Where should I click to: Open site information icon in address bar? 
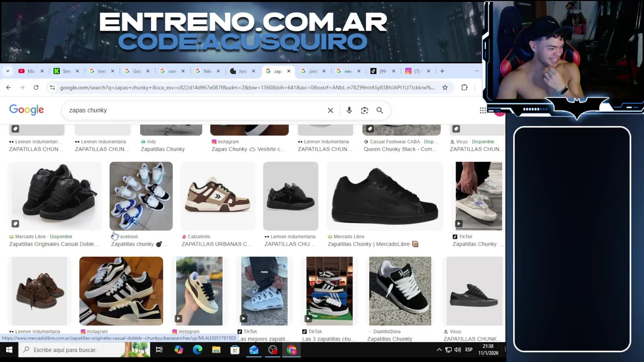(52, 87)
